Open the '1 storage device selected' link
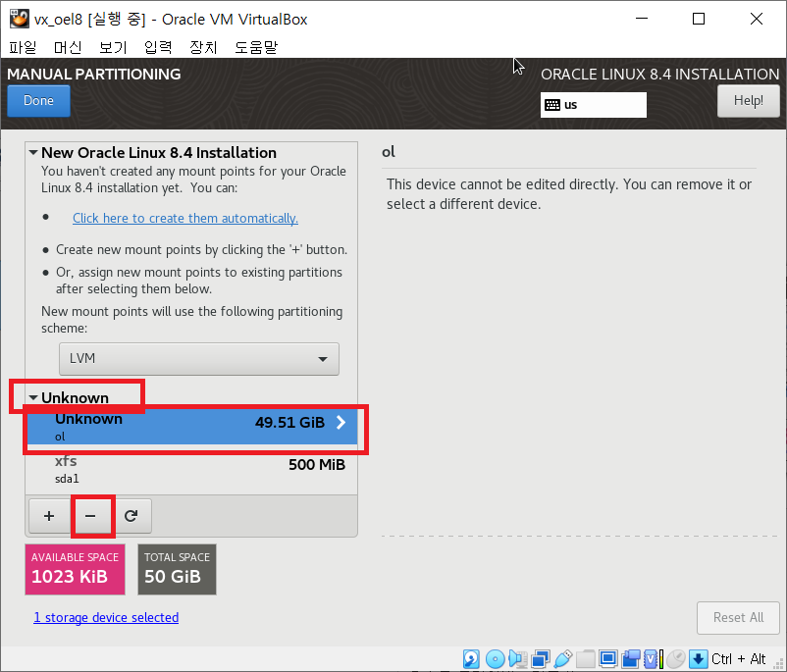Image resolution: width=787 pixels, height=672 pixels. (x=106, y=617)
